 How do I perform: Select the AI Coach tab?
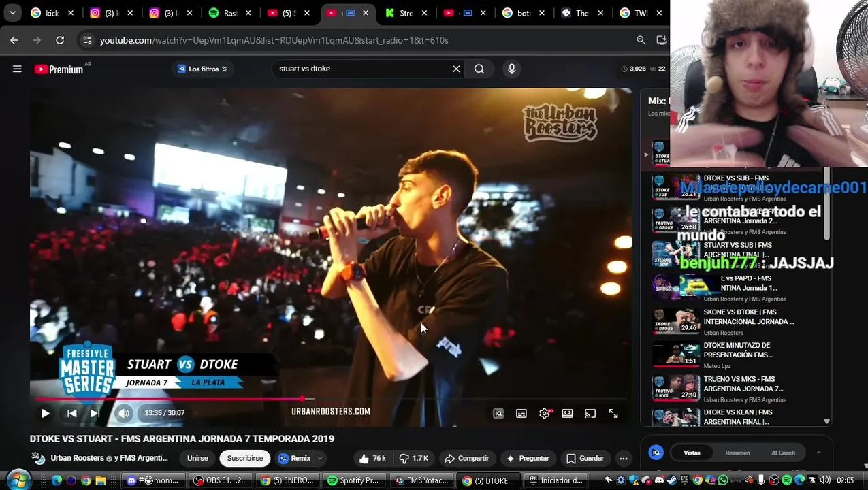tap(783, 453)
